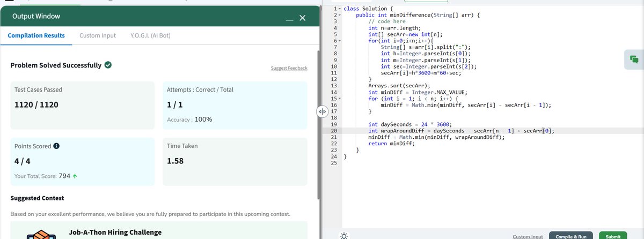Place cursor on 'return minDiff;' line
The width and height of the screenshot is (644, 239).
[x=392, y=144]
